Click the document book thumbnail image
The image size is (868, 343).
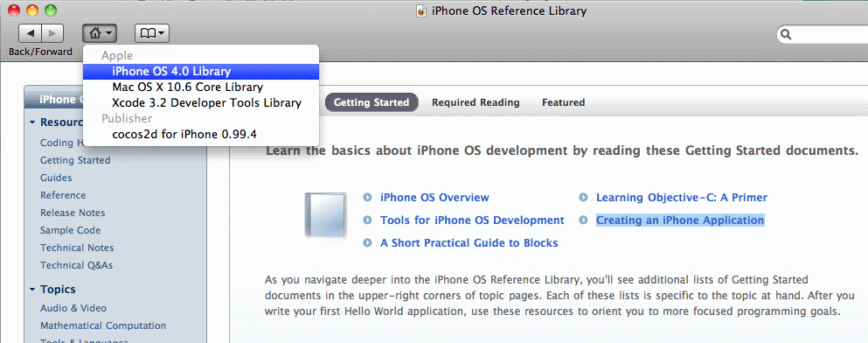[x=325, y=215]
